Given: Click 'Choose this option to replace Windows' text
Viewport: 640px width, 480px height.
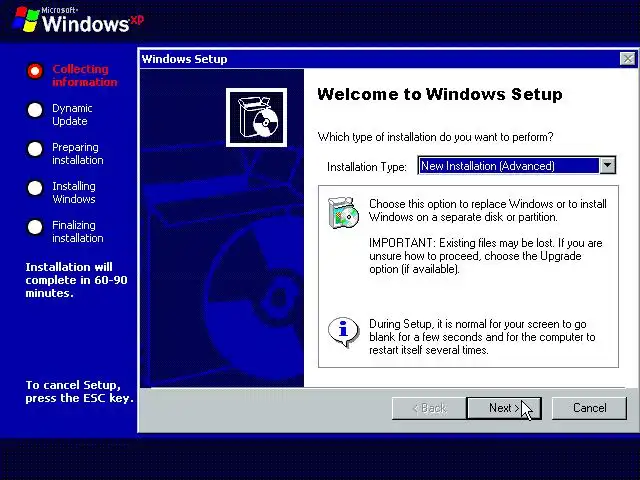Looking at the screenshot, I should [x=488, y=210].
